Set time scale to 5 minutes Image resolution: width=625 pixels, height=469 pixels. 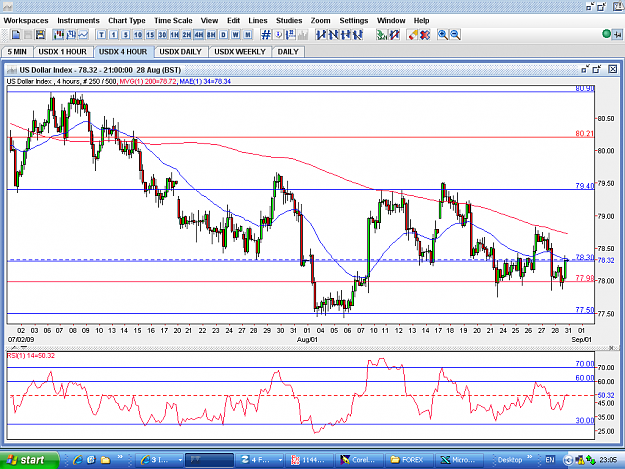(126, 35)
